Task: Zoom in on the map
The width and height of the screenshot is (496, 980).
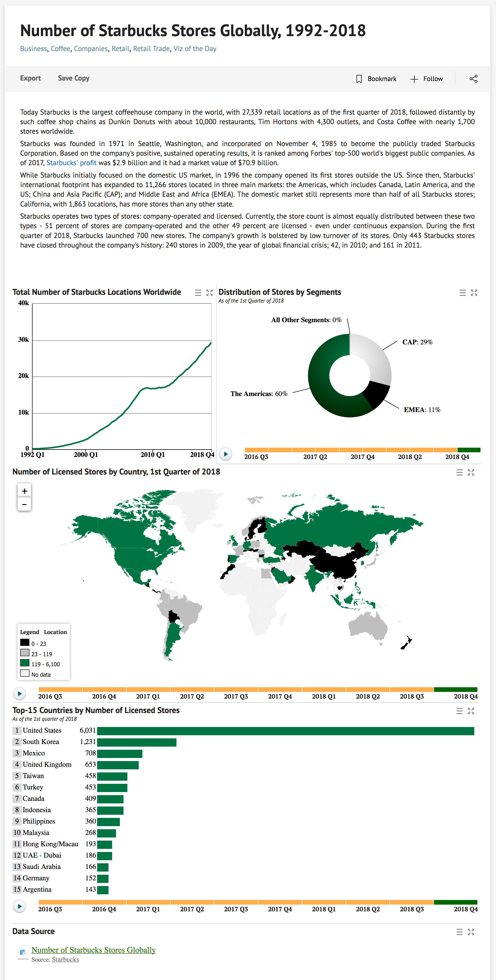Action: coord(24,491)
